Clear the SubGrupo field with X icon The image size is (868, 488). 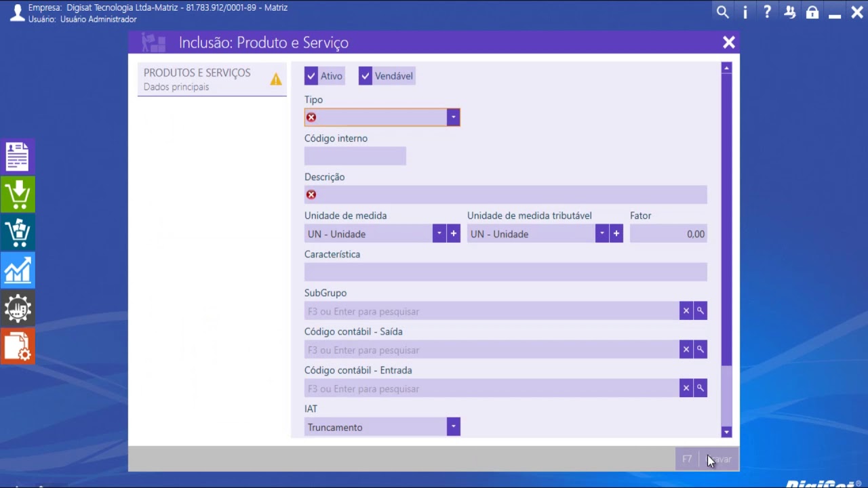pyautogui.click(x=686, y=311)
